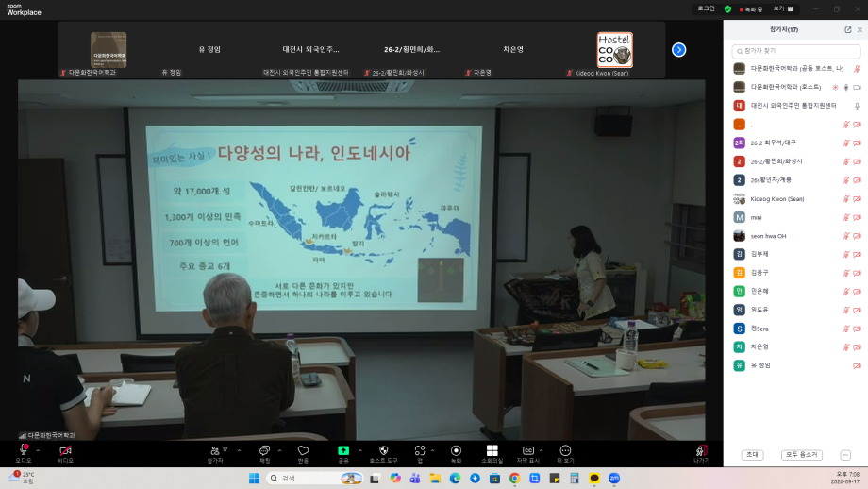The image size is (868, 489).
Task: Open Calculator from the taskbar
Action: coord(574,479)
